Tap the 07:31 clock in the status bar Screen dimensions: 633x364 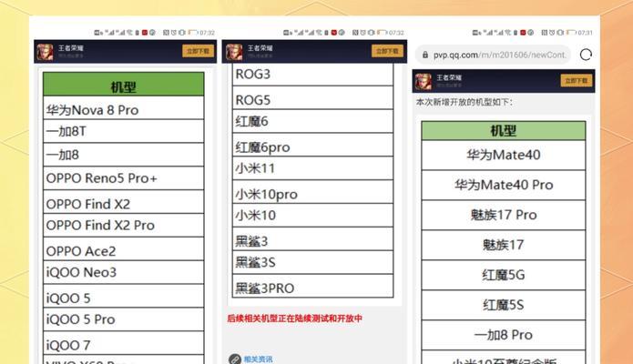(585, 32)
